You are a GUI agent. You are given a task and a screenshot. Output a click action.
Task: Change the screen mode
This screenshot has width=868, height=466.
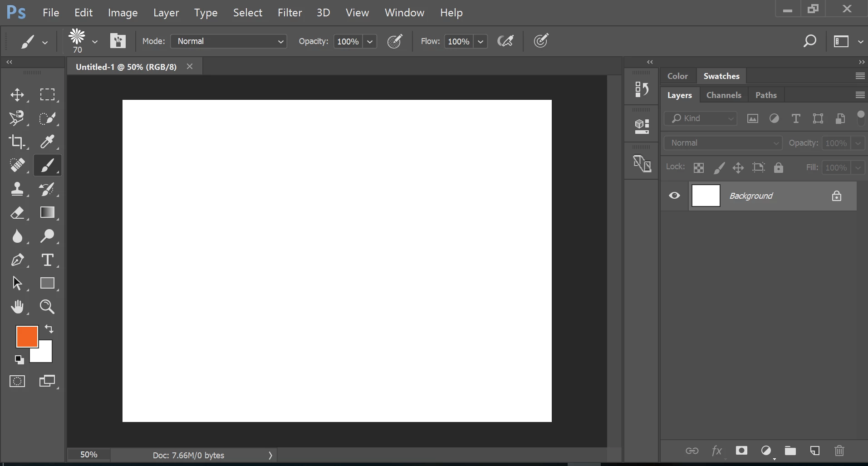click(47, 381)
